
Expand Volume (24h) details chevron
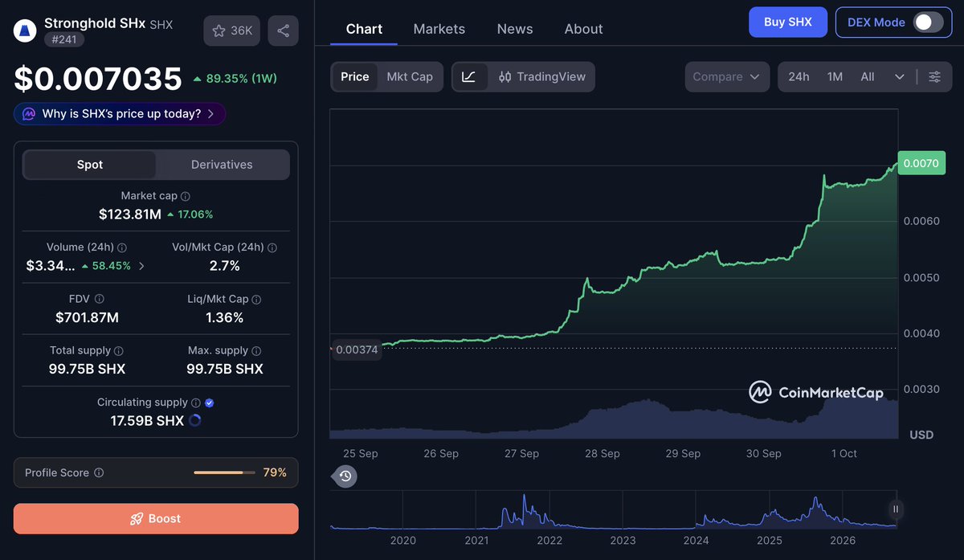point(141,266)
